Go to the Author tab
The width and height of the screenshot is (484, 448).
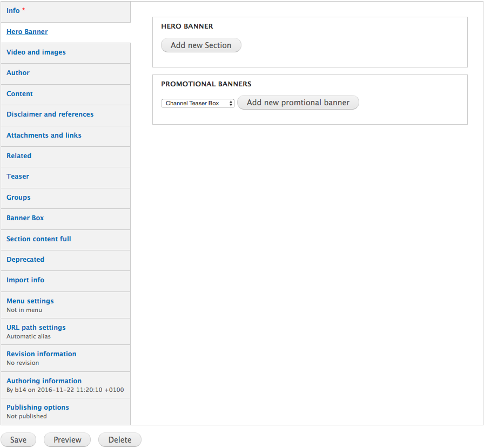click(x=18, y=73)
